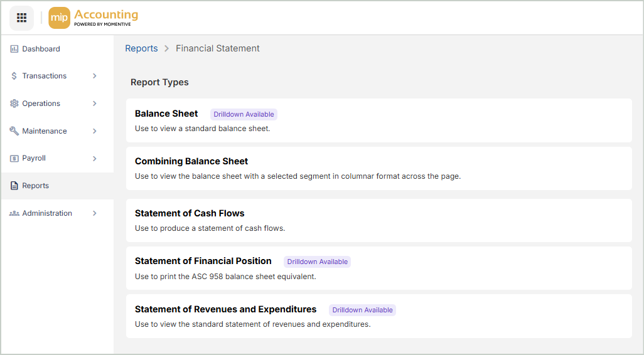This screenshot has height=355, width=644.
Task: Click the Reports document icon
Action: point(14,186)
